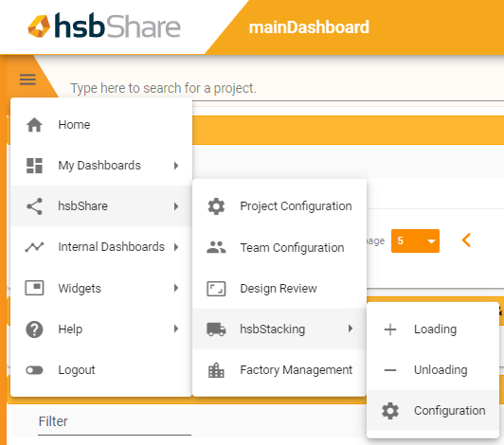Click the hsbShare share icon

[34, 206]
